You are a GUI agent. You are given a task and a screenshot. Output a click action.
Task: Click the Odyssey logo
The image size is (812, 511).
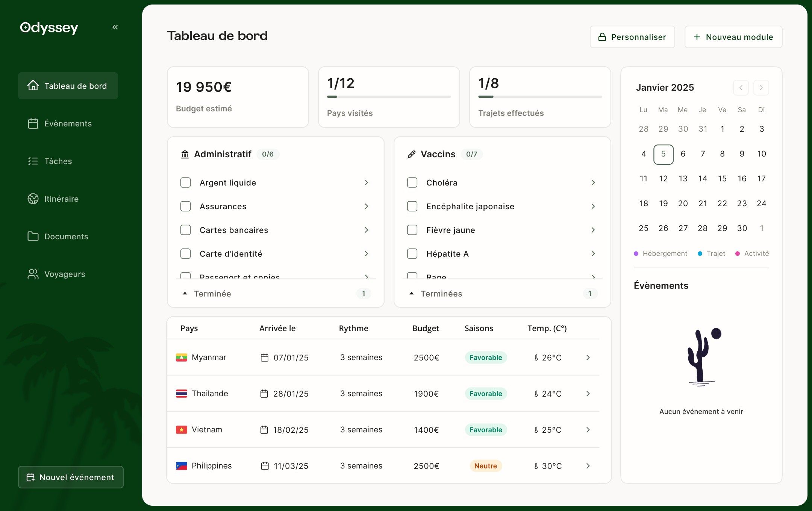click(x=49, y=27)
